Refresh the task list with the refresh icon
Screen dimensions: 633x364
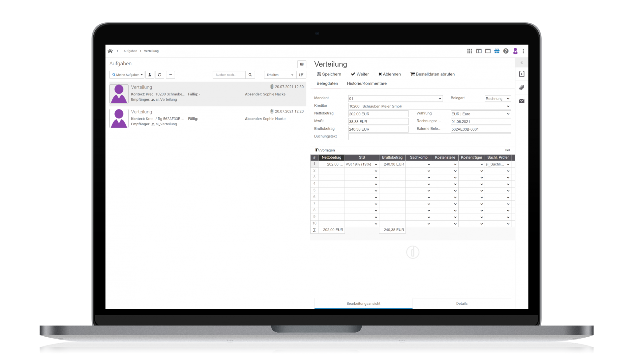coord(160,75)
